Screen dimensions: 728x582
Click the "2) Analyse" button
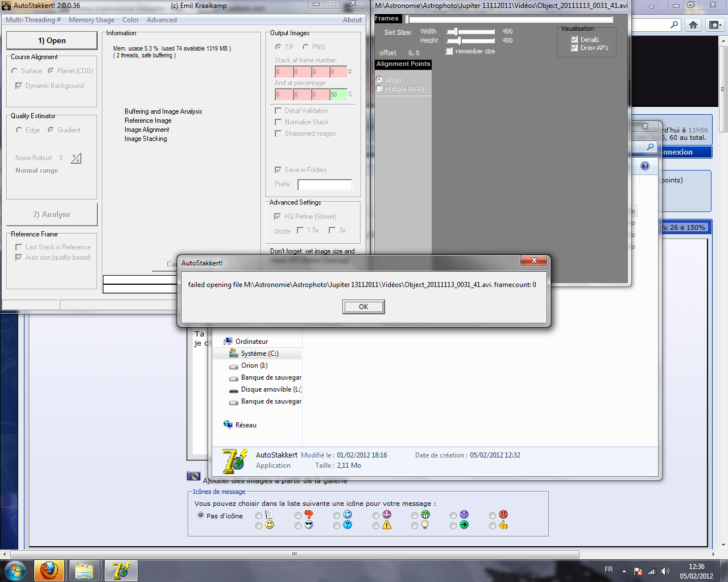pos(52,214)
